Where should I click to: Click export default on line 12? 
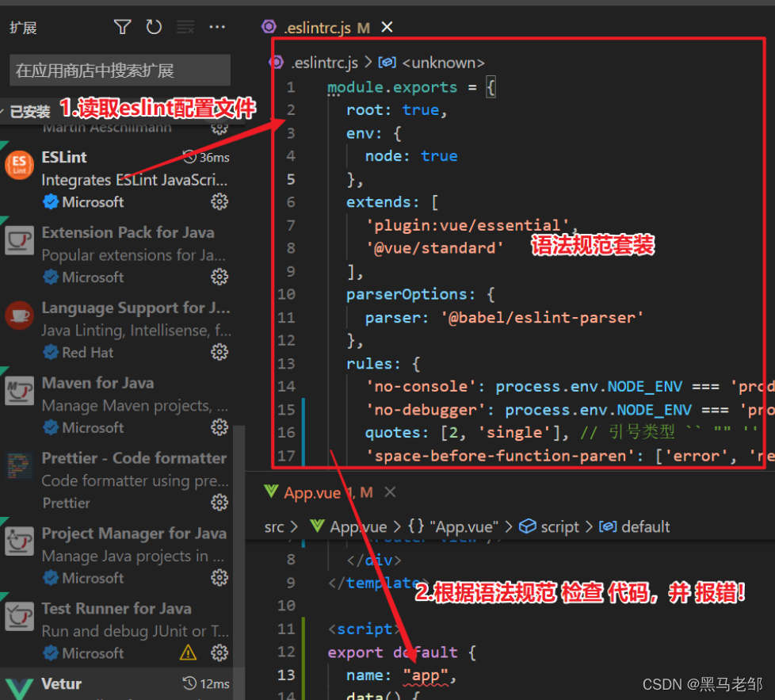tap(392, 652)
